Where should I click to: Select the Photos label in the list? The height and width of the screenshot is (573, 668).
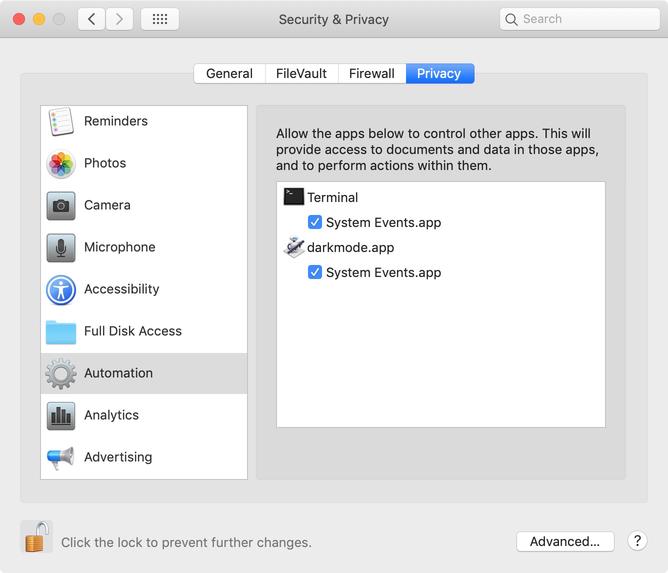[105, 163]
